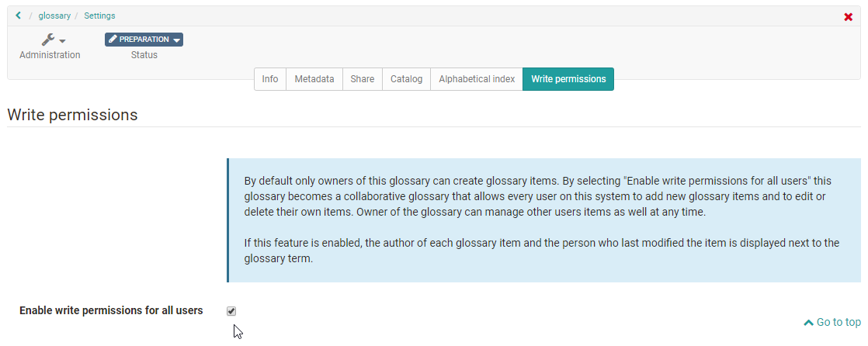Select the Write permissions tab
The width and height of the screenshot is (868, 346).
tap(568, 79)
